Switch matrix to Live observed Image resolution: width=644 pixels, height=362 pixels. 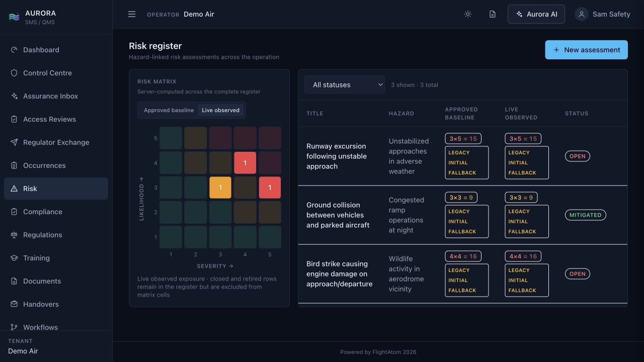click(221, 110)
